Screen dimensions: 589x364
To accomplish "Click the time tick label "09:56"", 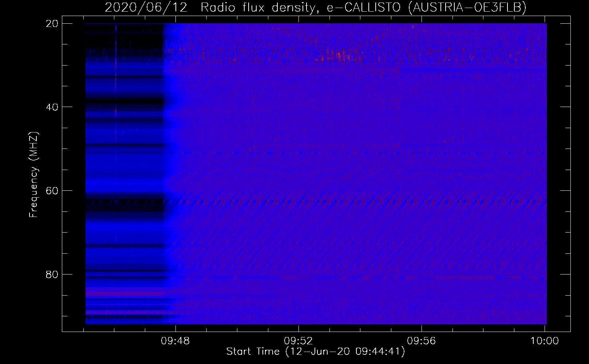I will [422, 341].
